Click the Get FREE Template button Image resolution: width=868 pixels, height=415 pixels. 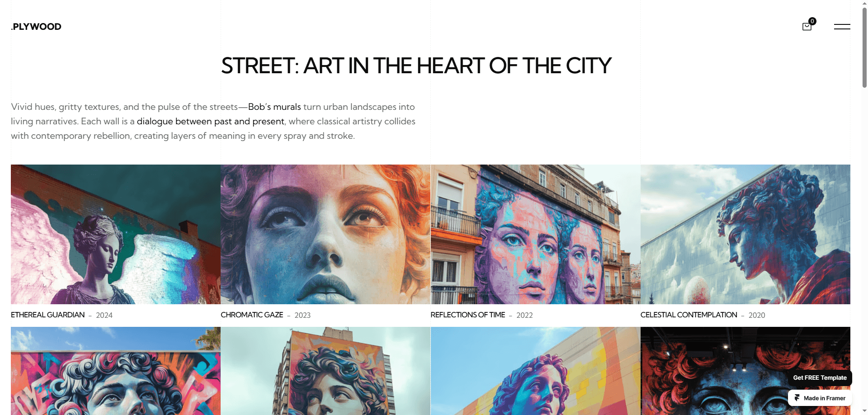tap(820, 378)
